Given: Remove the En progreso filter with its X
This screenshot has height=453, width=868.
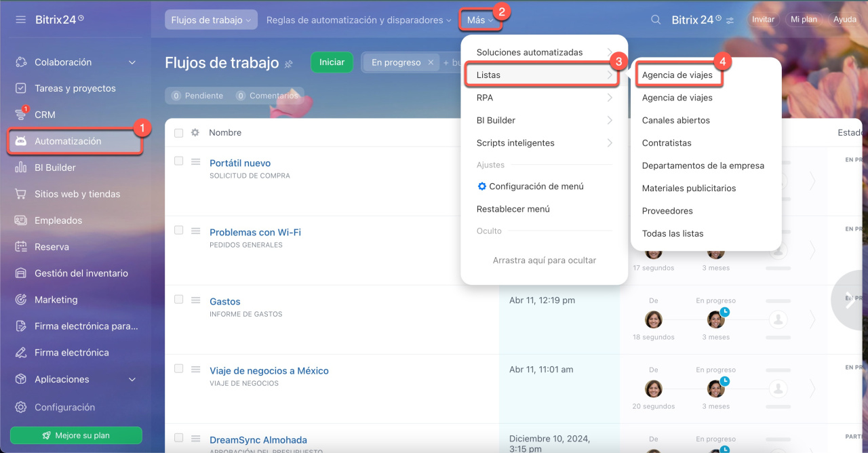Looking at the screenshot, I should [431, 62].
